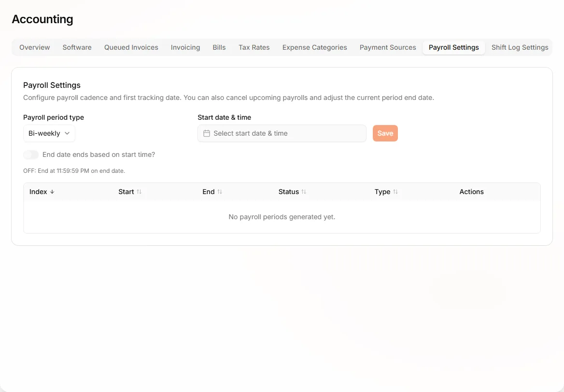Click the 'Payroll period type' label

[54, 117]
